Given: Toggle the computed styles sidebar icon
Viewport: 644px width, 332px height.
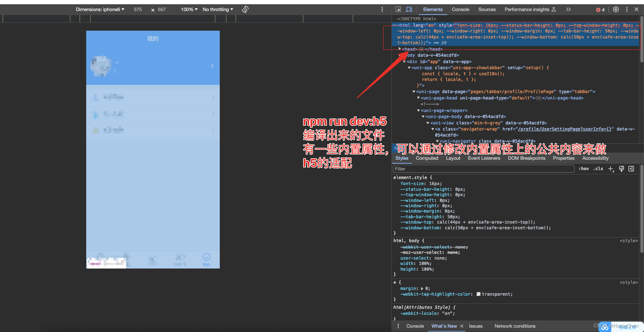Looking at the screenshot, I should point(631,169).
